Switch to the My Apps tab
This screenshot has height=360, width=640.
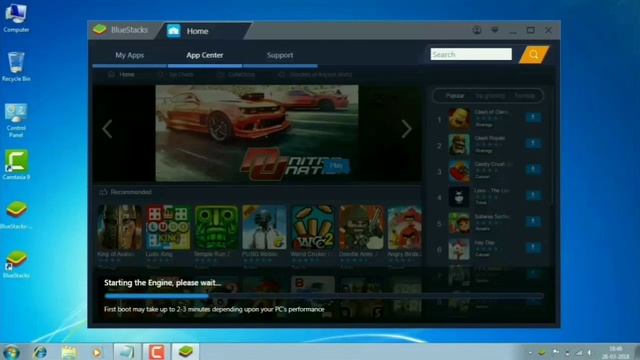click(x=129, y=55)
